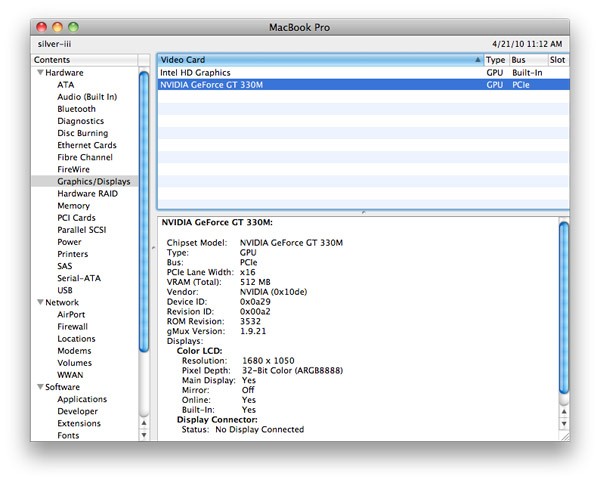Open the Serial-ATA entry
The width and height of the screenshot is (600, 483).
click(79, 278)
